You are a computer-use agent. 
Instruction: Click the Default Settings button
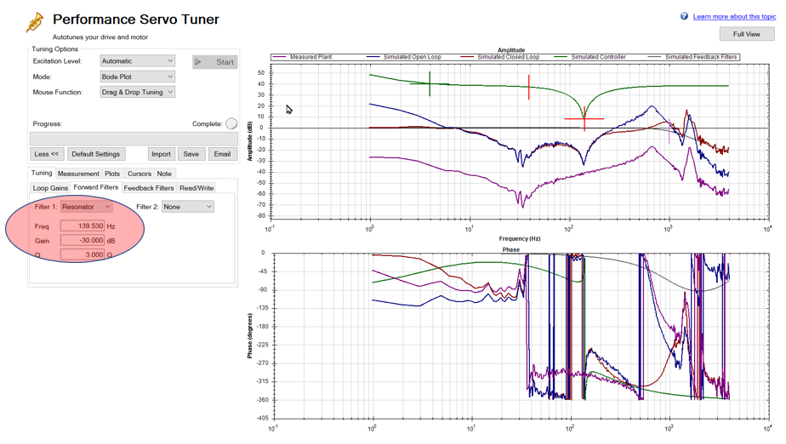96,154
